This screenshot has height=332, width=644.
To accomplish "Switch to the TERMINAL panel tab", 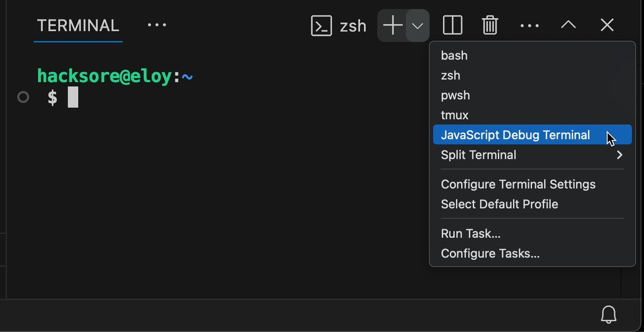I will (78, 25).
